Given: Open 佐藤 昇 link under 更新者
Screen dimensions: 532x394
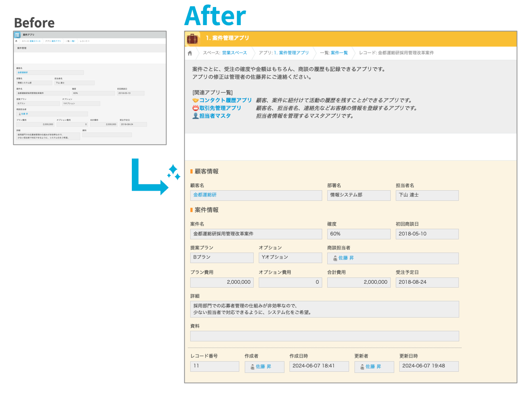Looking at the screenshot, I should coord(373,367).
